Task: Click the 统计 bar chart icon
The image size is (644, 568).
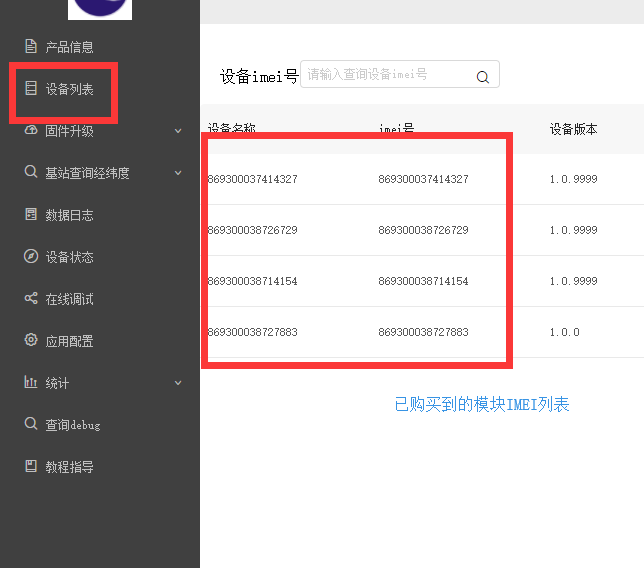Action: coord(31,383)
